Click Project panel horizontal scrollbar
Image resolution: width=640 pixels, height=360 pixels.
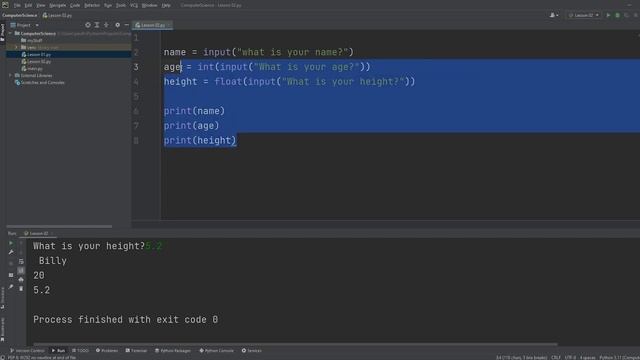coord(59,226)
